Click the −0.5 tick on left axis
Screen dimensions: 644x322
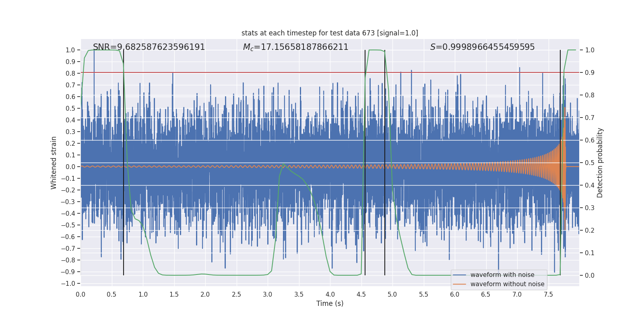point(68,225)
